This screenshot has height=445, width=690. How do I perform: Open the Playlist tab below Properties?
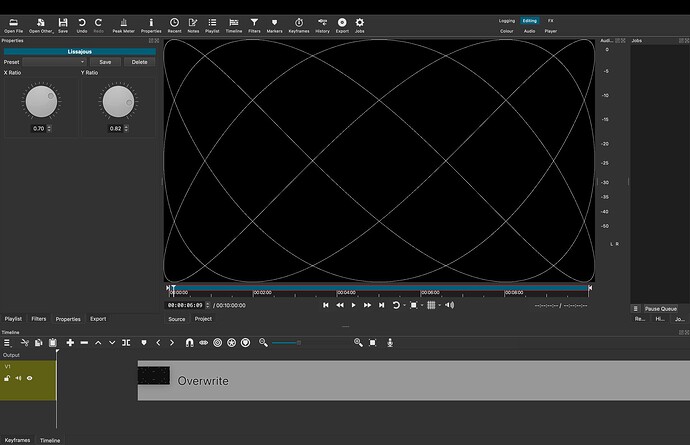pyautogui.click(x=13, y=319)
